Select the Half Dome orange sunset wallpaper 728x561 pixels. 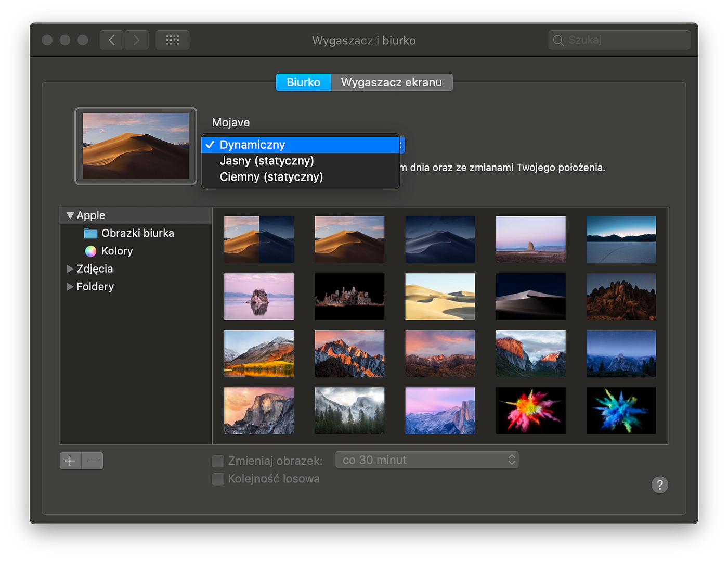259,411
